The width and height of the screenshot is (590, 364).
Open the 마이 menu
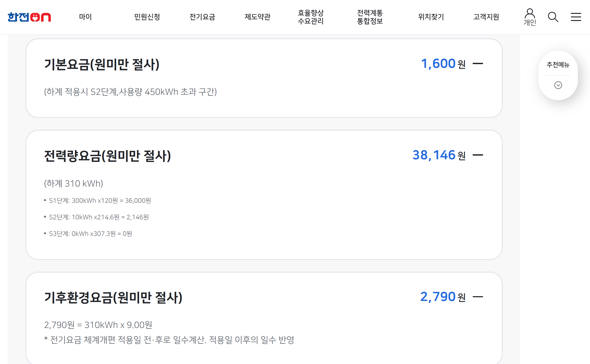pos(85,17)
